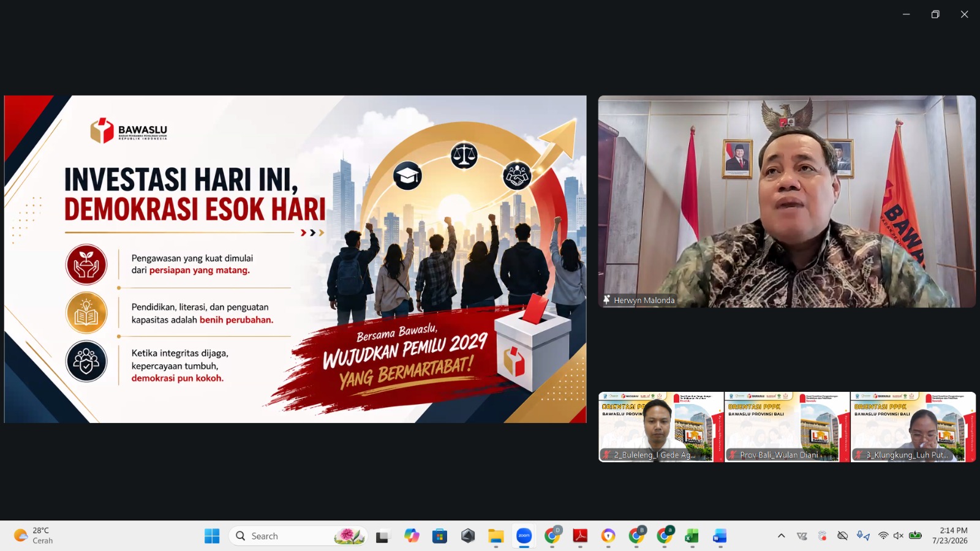Select the 3_Klungkung_Luh Put participant thumbnail
980x551 pixels.
coord(913,427)
